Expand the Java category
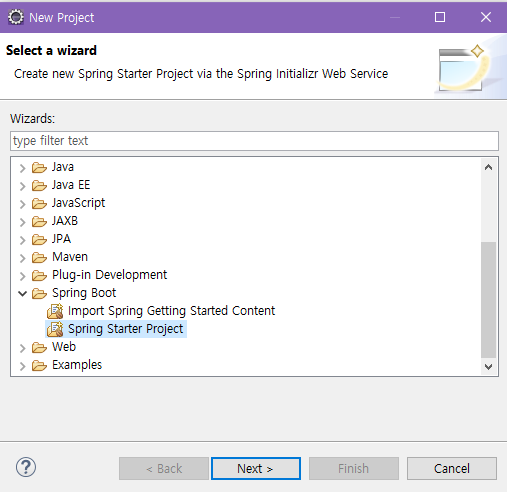Screen dimensions: 507x492 point(22,168)
